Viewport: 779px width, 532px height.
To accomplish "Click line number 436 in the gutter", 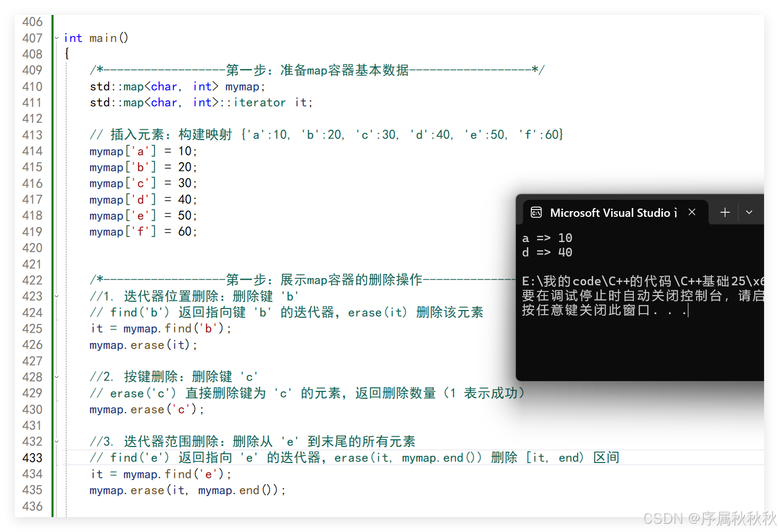I will coord(32,506).
